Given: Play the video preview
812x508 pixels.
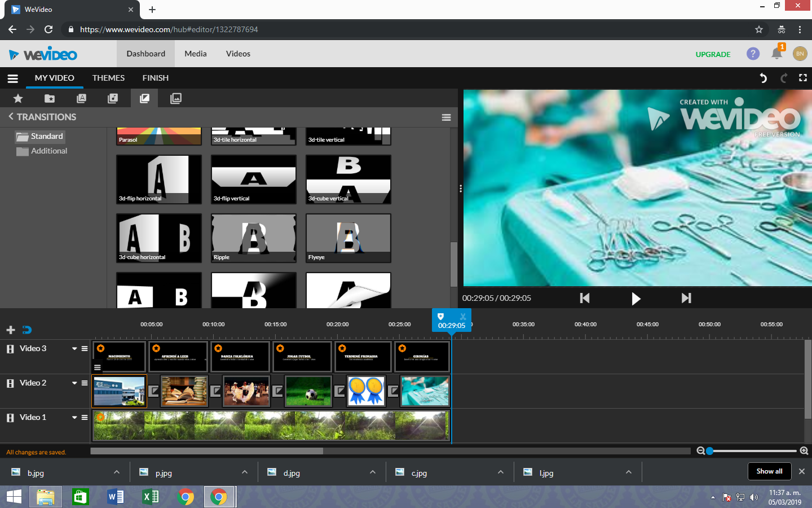Looking at the screenshot, I should tap(636, 298).
